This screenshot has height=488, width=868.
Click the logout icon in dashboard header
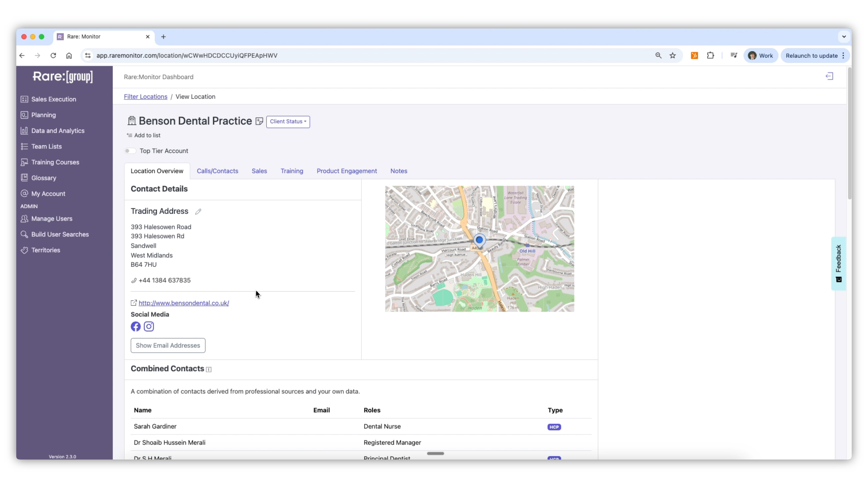point(829,76)
